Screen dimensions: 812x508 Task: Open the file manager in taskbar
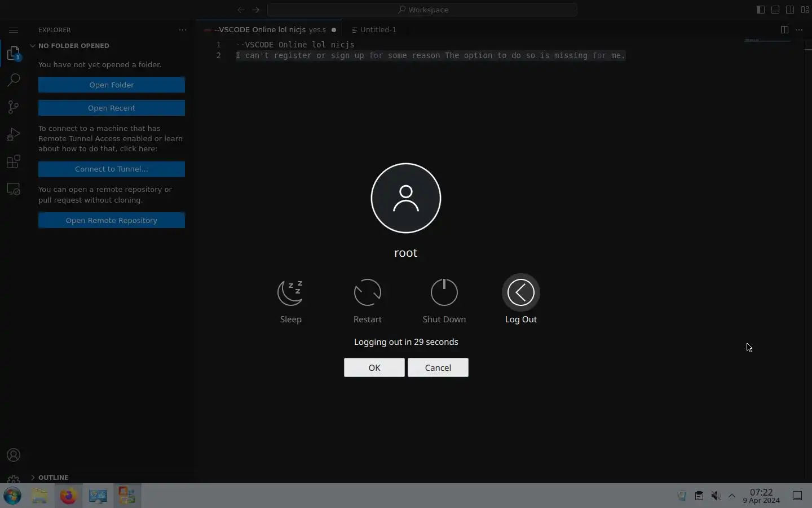pyautogui.click(x=39, y=496)
